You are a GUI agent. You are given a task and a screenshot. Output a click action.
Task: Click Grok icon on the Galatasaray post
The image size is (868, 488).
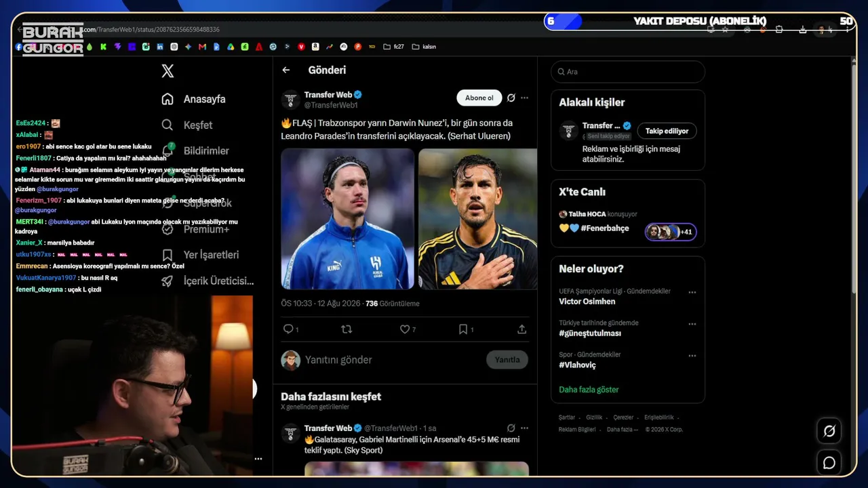511,428
